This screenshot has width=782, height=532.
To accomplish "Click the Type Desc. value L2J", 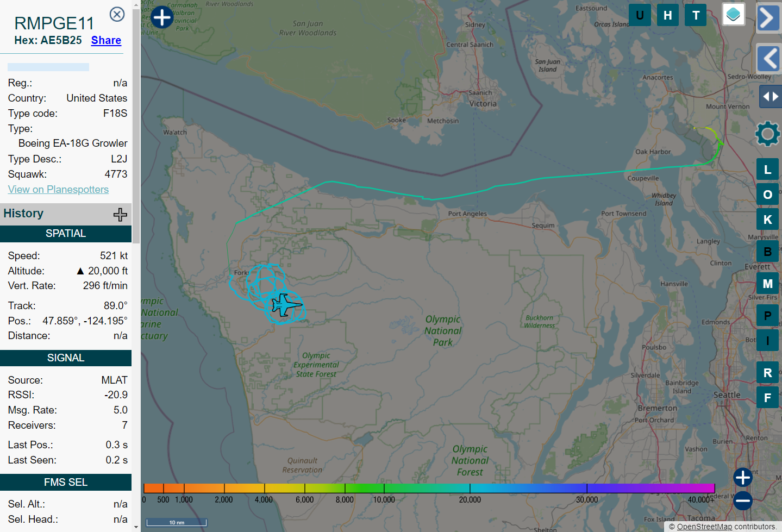I will (119, 159).
